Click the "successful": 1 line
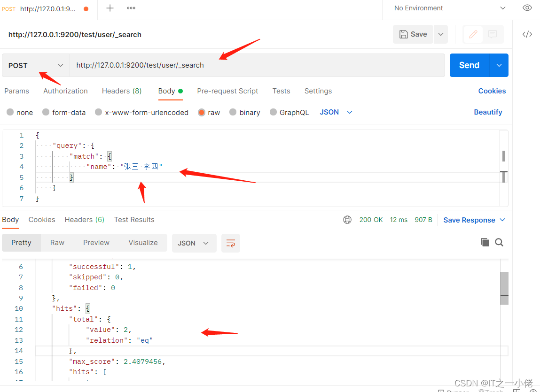The height and width of the screenshot is (392, 540). coord(102,266)
